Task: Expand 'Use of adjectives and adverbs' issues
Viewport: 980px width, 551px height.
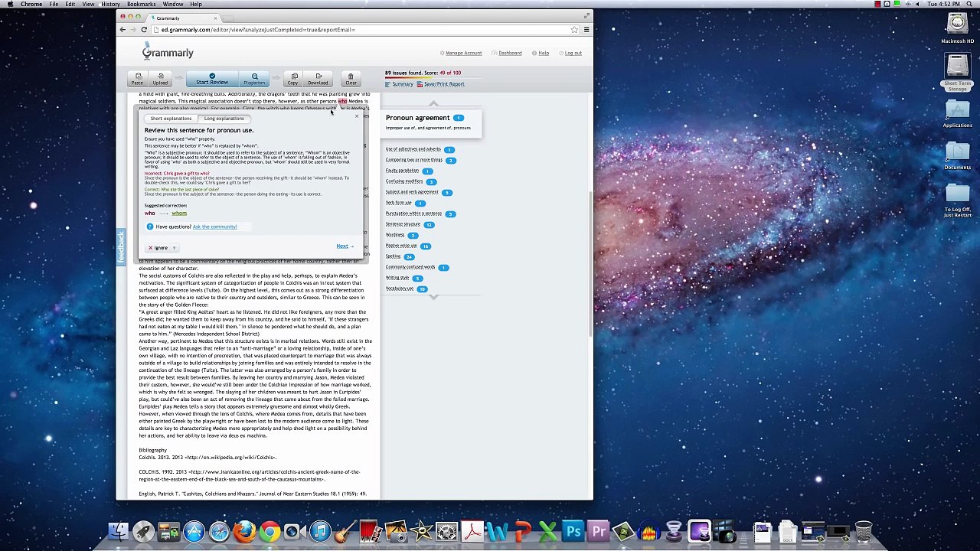Action: [x=413, y=149]
